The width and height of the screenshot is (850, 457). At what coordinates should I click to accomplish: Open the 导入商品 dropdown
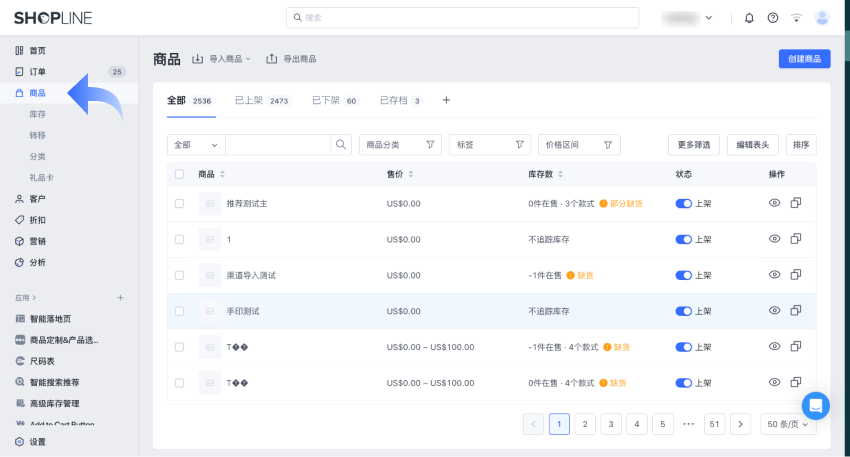point(221,59)
